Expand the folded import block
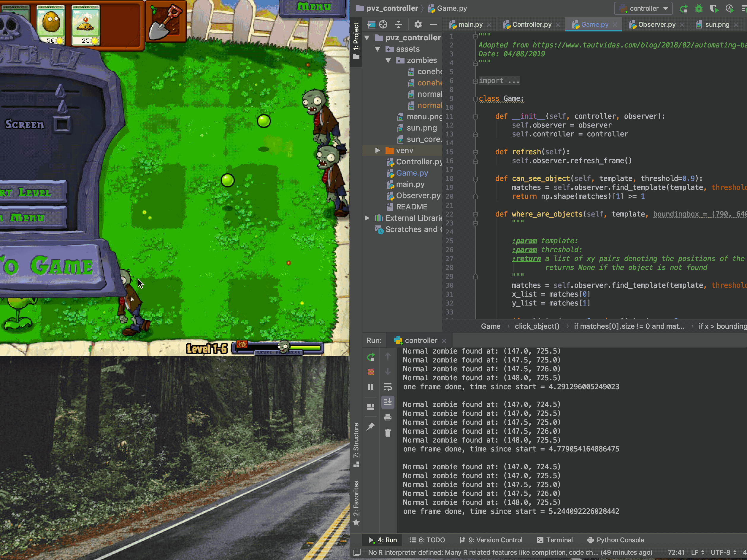 tap(475, 81)
